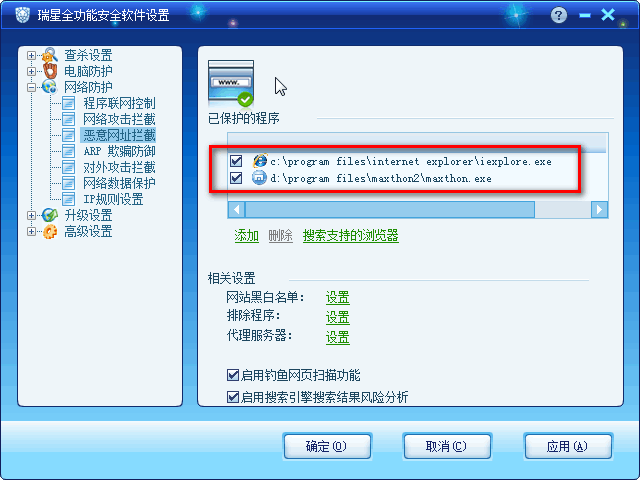Screen dimensions: 640x480
Task: Click the 升级设置 globe arrow icon
Action: click(x=50, y=215)
